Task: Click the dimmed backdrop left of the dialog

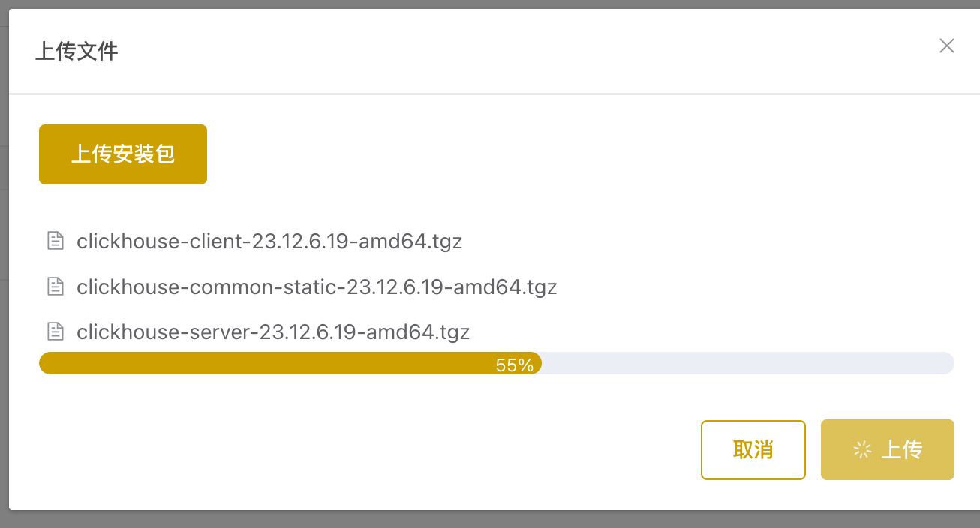Action: pos(4,262)
